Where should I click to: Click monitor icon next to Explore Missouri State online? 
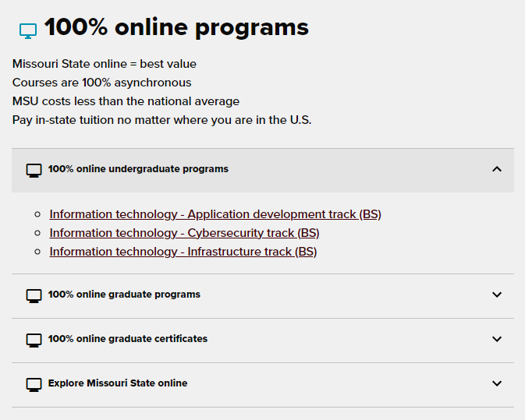[34, 385]
